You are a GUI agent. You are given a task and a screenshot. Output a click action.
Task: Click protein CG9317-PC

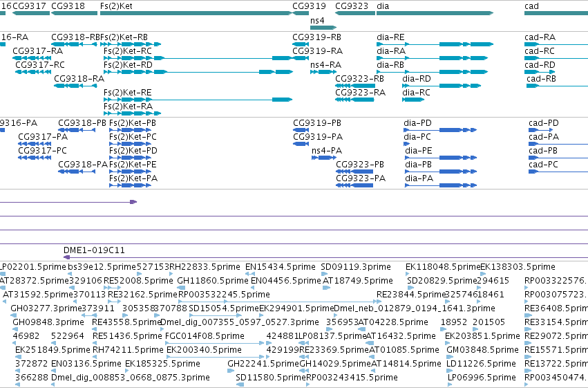(42, 151)
